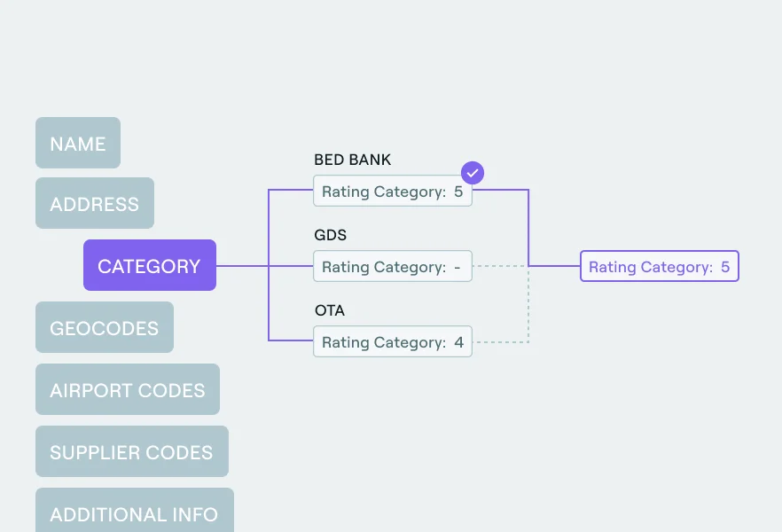Choose the GEOCODES attribute
This screenshot has width=782, height=532.
coord(105,328)
